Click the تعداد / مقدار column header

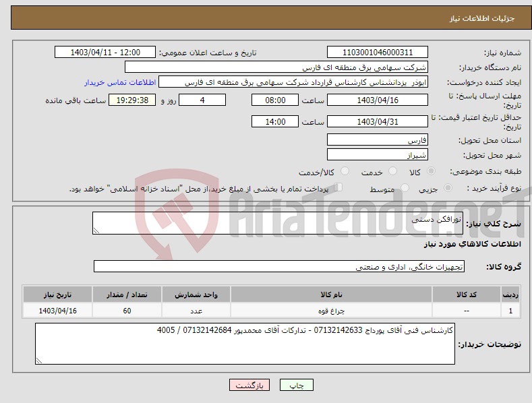[x=127, y=294]
